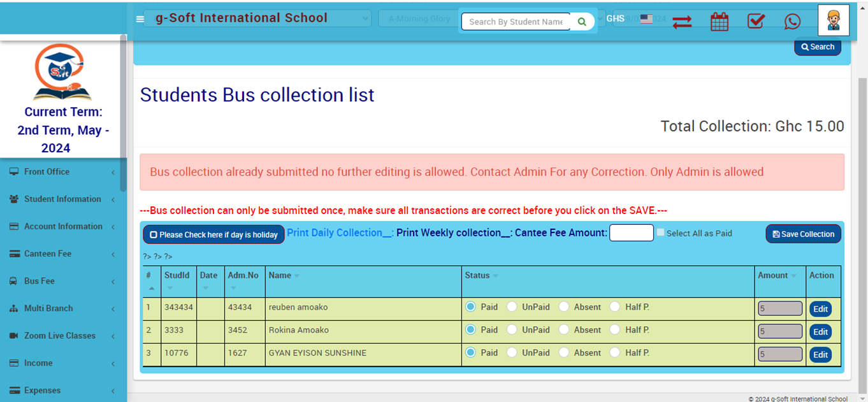Click the red transfer arrows icon
This screenshot has width=868, height=402.
pos(682,21)
